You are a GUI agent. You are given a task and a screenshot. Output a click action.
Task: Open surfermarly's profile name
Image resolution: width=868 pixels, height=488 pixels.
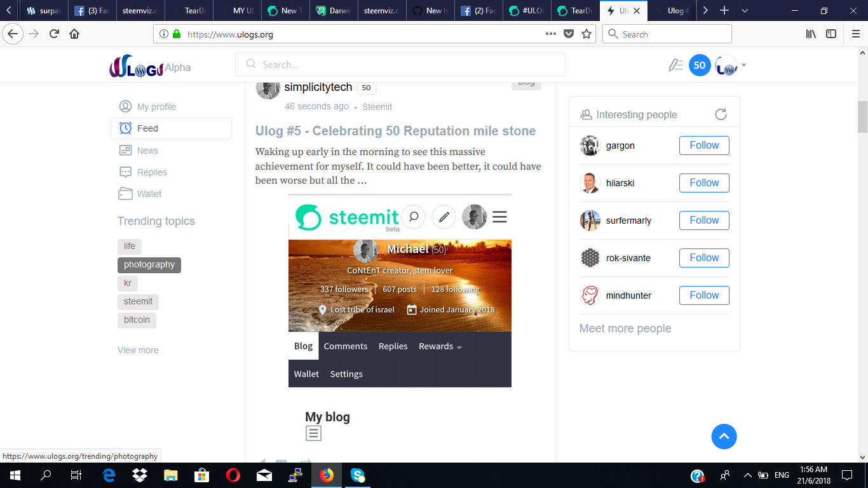pyautogui.click(x=628, y=220)
